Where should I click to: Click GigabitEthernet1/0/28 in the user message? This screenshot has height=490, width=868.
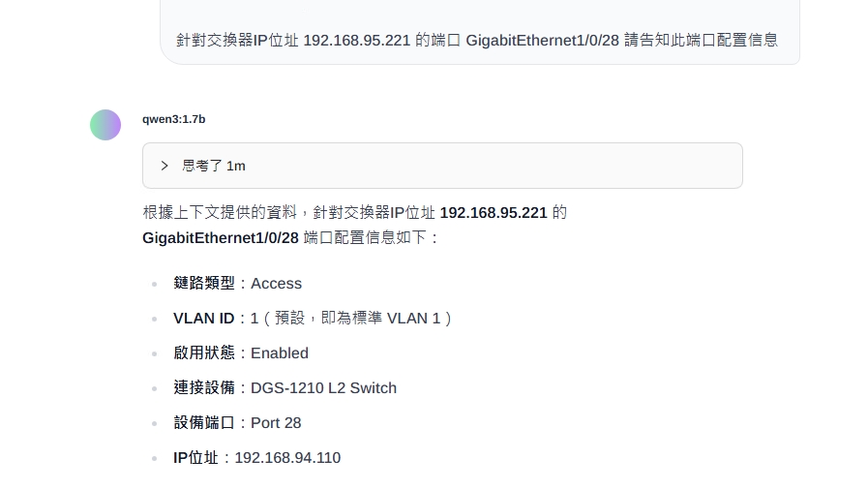point(543,41)
